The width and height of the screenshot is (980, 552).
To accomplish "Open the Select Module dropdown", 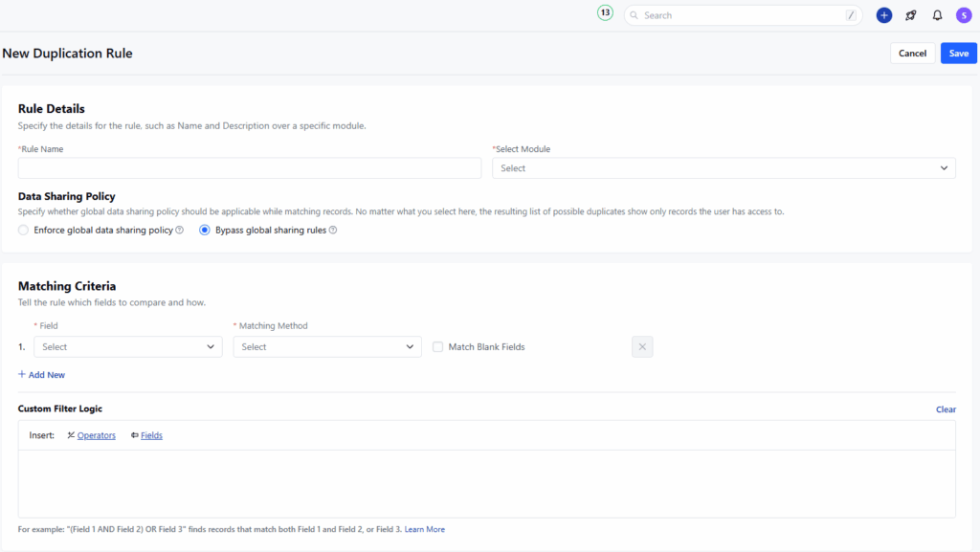I will 724,168.
